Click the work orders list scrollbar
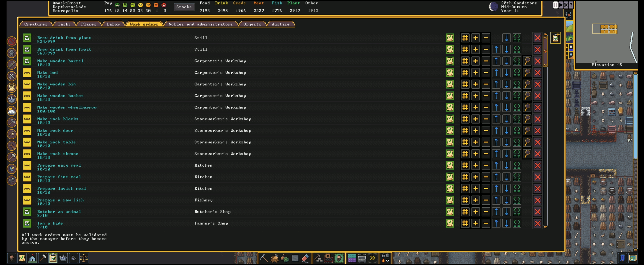The image size is (644, 265). [545, 51]
